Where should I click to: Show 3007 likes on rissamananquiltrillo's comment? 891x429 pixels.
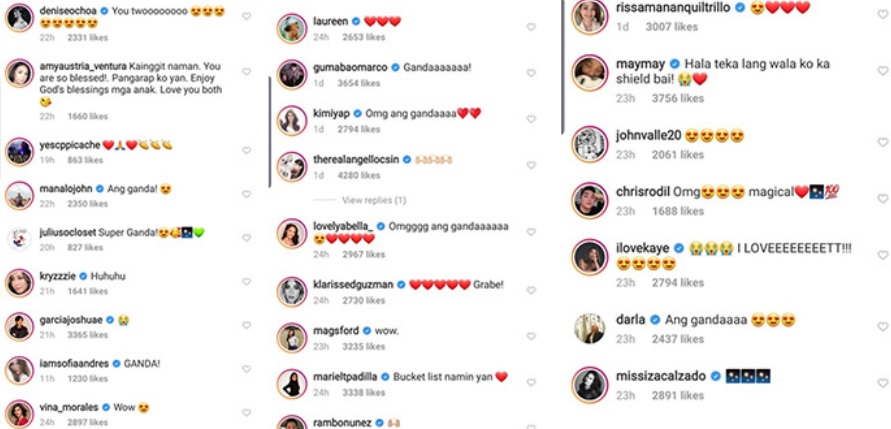pos(672,27)
